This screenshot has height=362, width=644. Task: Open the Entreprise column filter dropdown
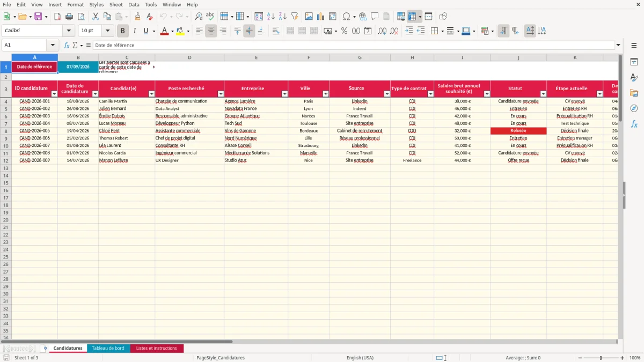(284, 94)
